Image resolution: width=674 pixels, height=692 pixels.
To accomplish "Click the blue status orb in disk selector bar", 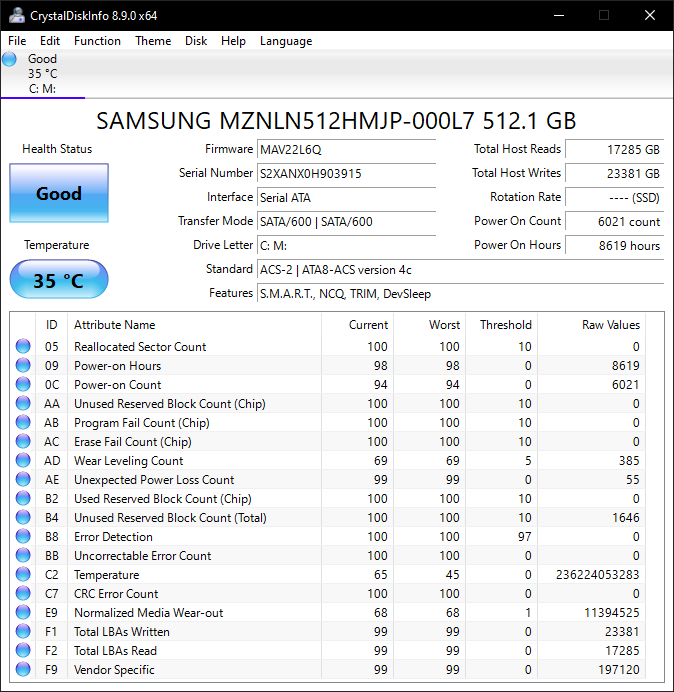I will tap(10, 59).
